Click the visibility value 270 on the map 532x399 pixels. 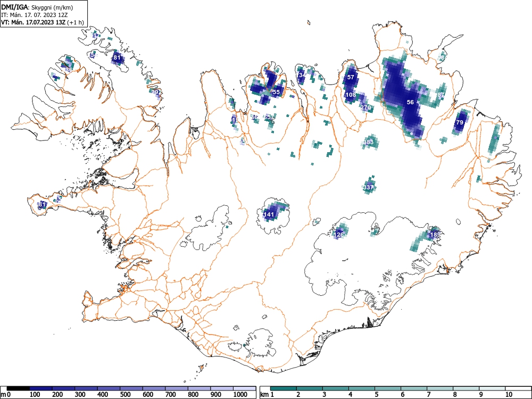[366, 107]
